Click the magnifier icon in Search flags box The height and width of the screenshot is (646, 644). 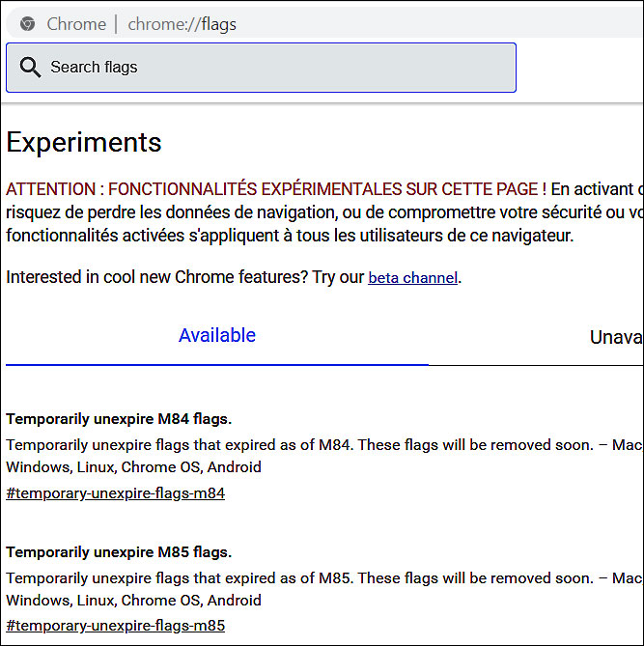click(30, 68)
